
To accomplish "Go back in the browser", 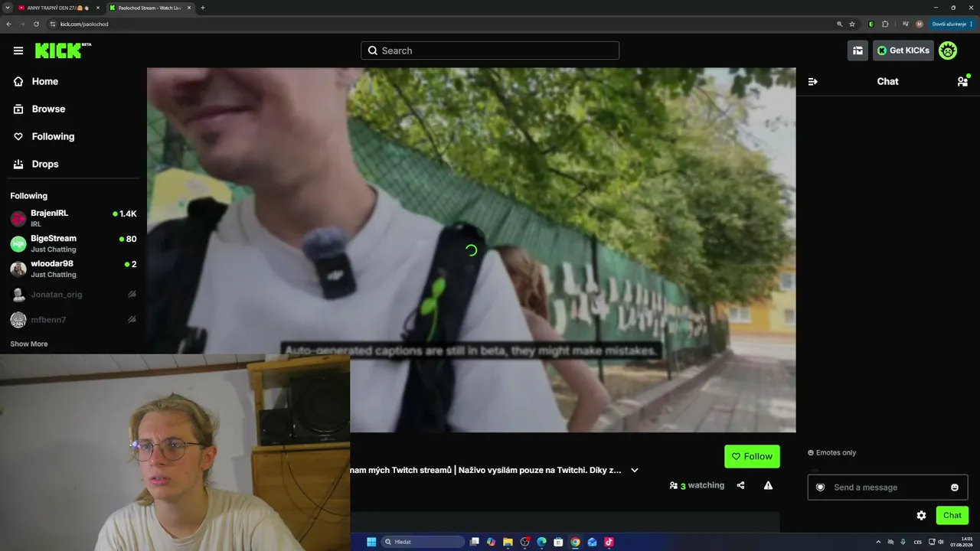I will [x=8, y=24].
